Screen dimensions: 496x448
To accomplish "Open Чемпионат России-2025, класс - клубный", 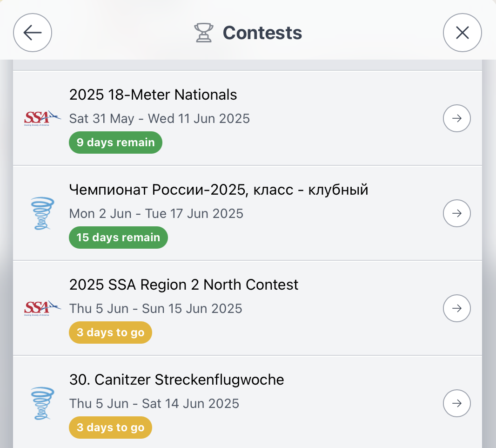I will [219, 190].
